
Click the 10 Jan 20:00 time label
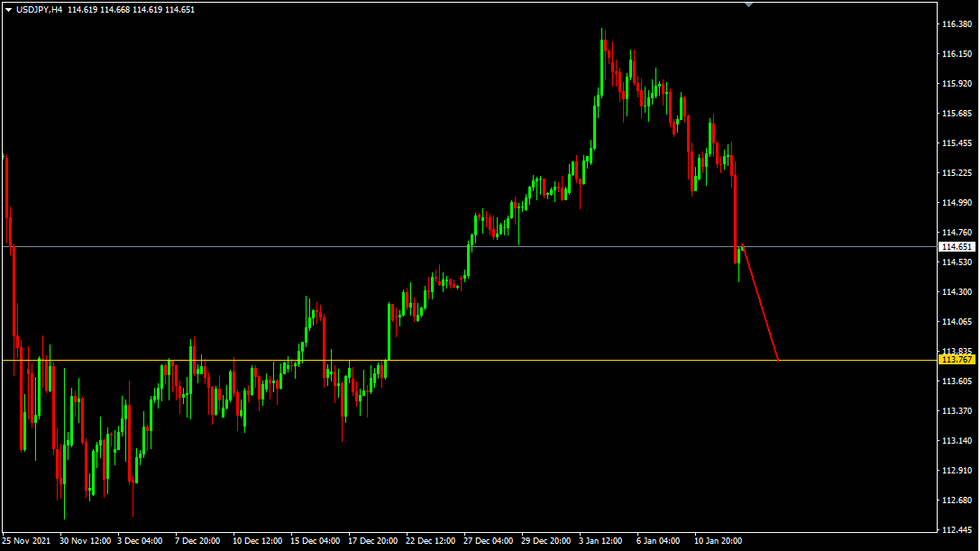(x=719, y=541)
